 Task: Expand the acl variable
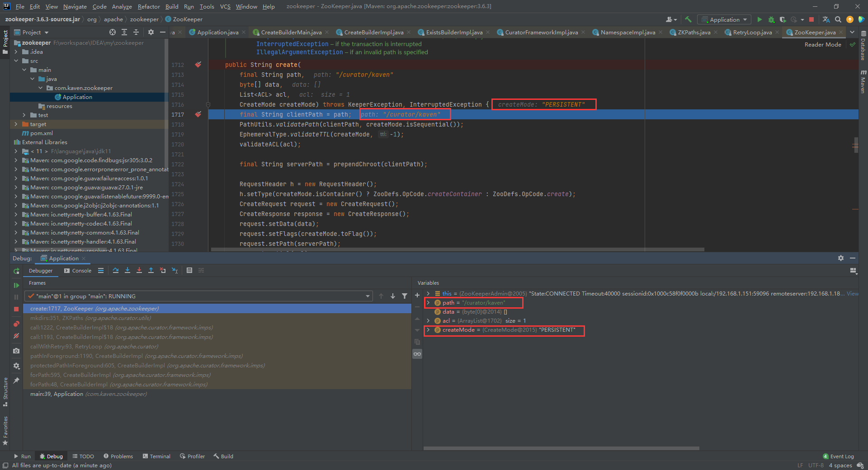click(428, 321)
